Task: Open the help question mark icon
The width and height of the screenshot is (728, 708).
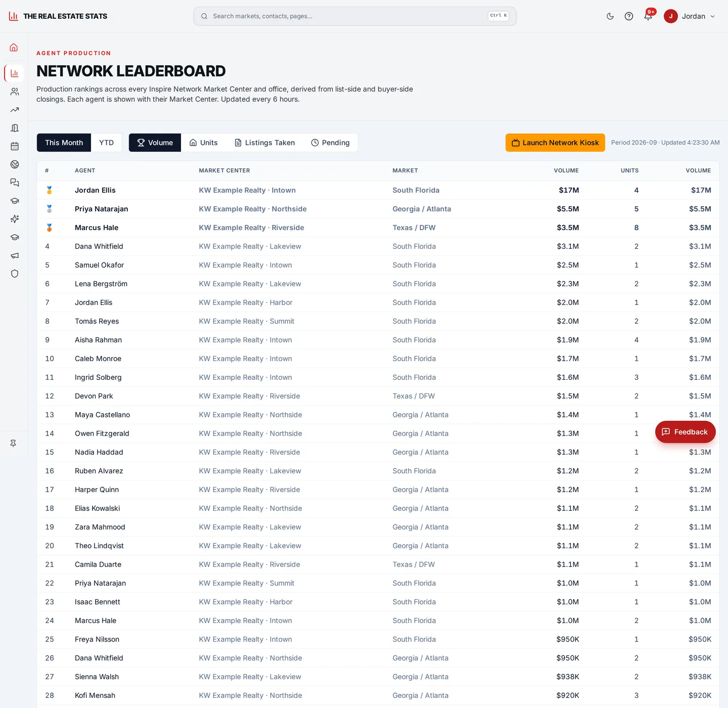Action: point(629,16)
